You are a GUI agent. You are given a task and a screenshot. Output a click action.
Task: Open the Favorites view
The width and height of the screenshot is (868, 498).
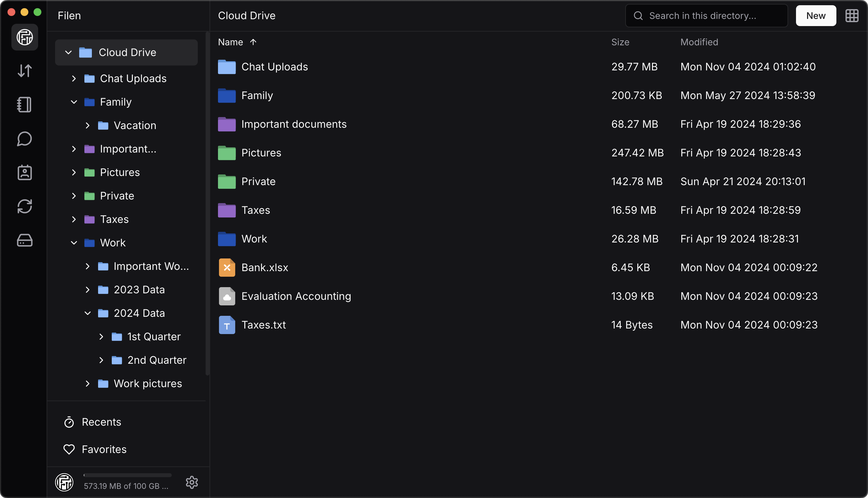[104, 449]
